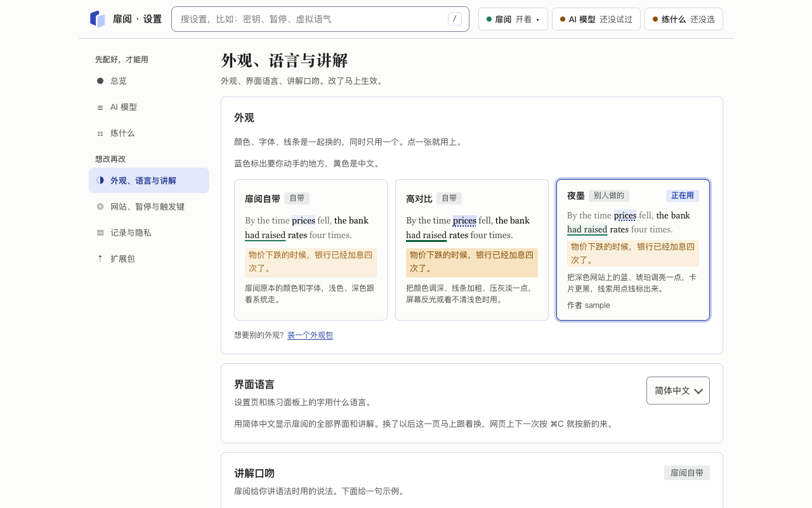
Task: Click the half-circle icon beside 外观、语言与讲解
Action: pyautogui.click(x=100, y=180)
